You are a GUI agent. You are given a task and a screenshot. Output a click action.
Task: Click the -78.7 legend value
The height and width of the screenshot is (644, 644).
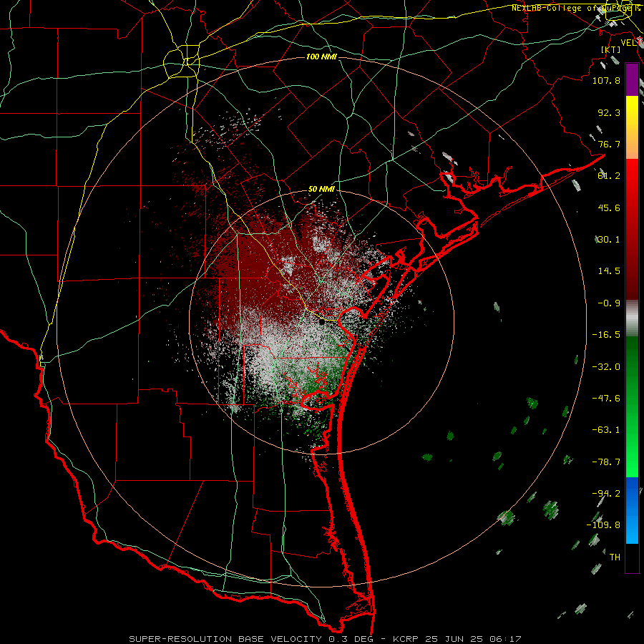pos(606,462)
